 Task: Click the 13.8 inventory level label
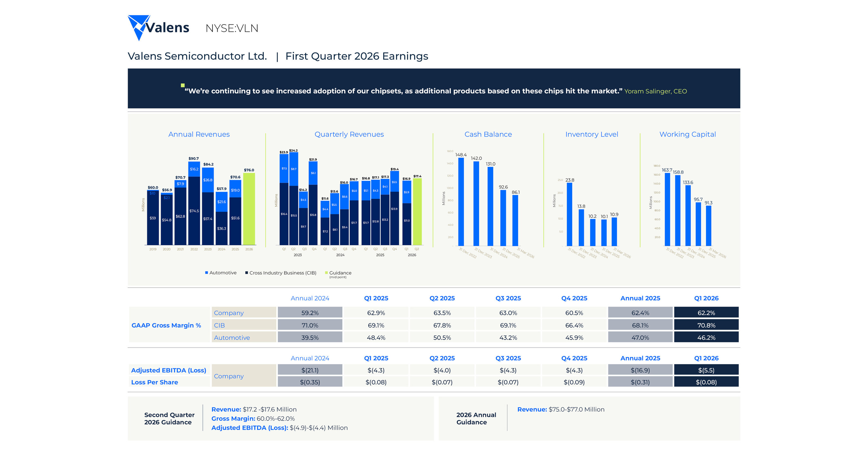581,206
